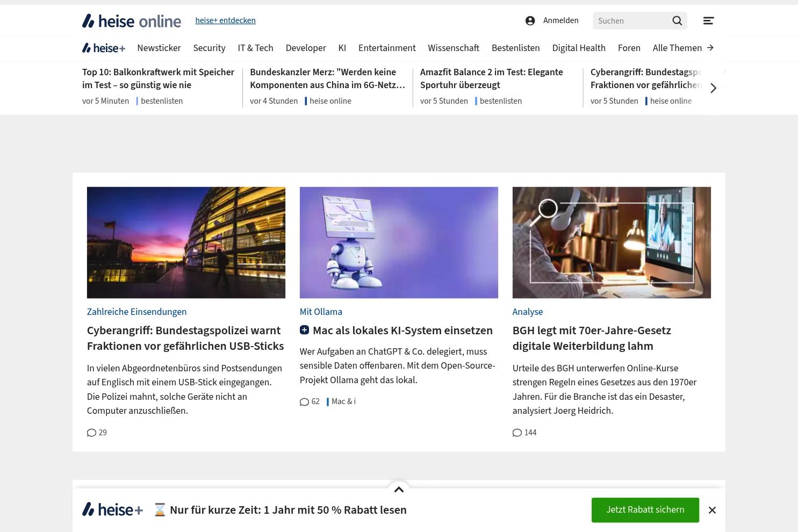
Task: Select the Bestenlisten tab
Action: tap(515, 48)
